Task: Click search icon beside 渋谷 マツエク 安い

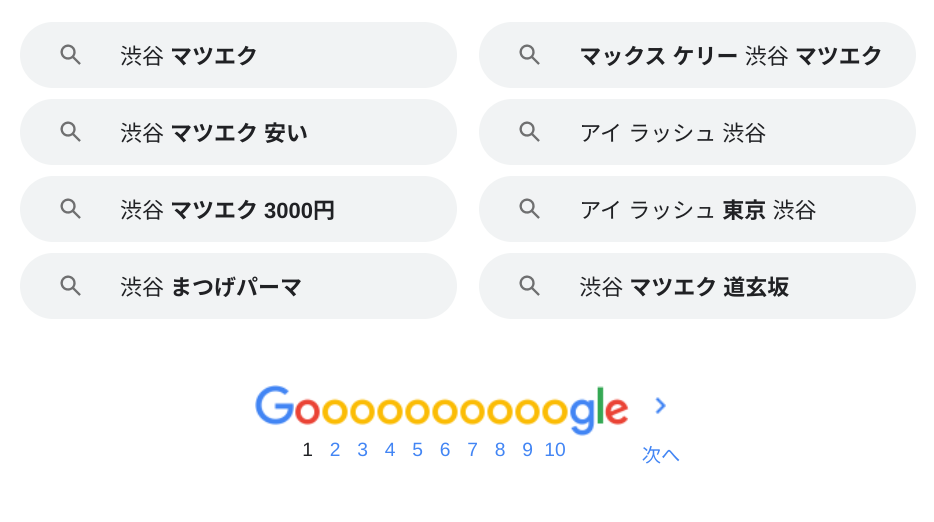Action: click(x=70, y=132)
